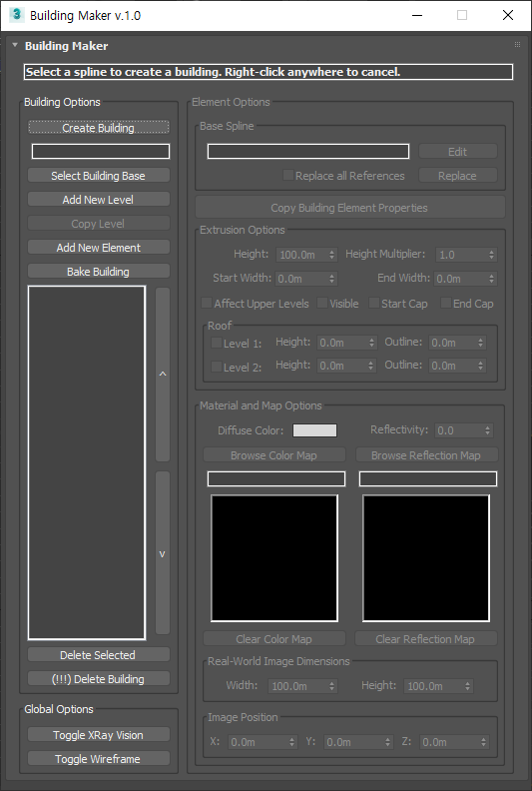Viewport: 532px width, 791px height.
Task: Click the Height Multiplier spinner arrows
Action: coord(492,255)
